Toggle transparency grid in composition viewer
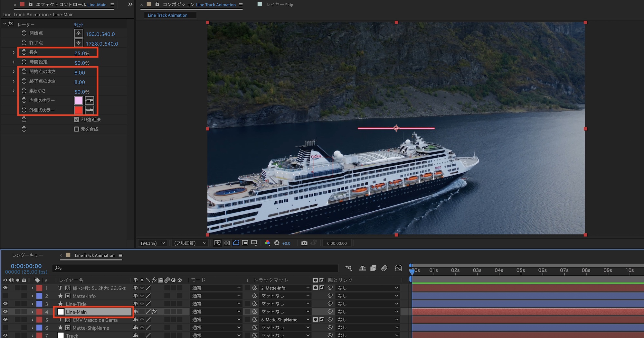Screen dimensions: 644x338 [x=227, y=243]
